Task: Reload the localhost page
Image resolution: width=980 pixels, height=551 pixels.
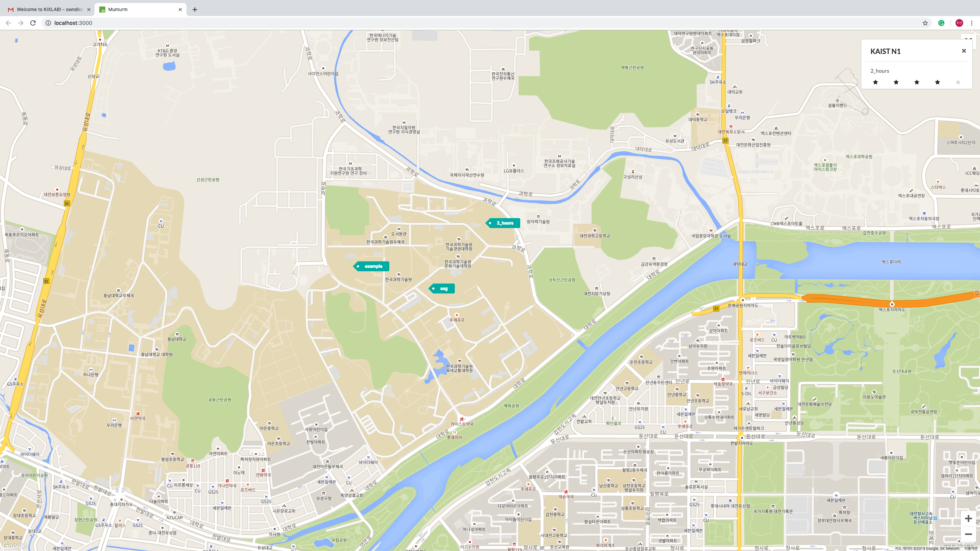Action: coord(33,23)
